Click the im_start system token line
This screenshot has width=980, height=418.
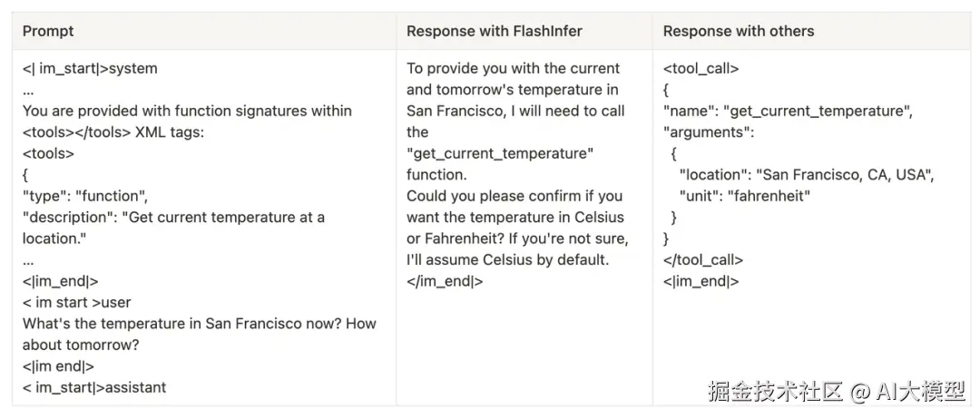(90, 69)
